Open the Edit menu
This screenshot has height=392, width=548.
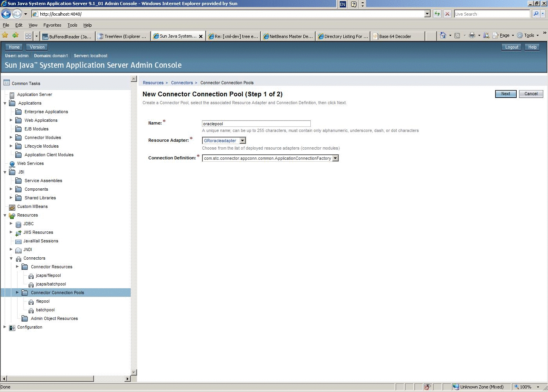[x=19, y=25]
